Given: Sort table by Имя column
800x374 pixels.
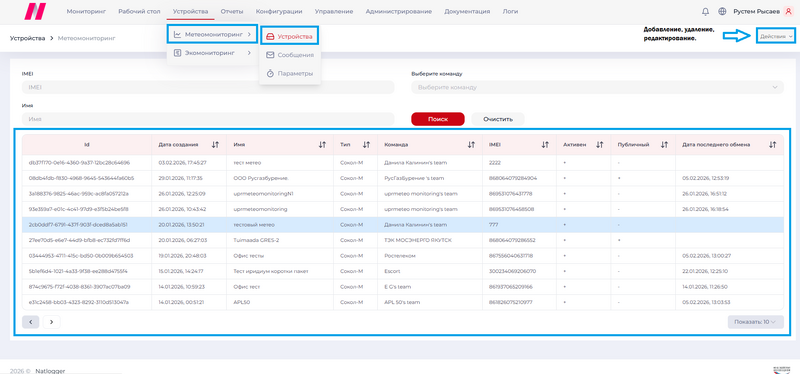Looking at the screenshot, I should [322, 144].
